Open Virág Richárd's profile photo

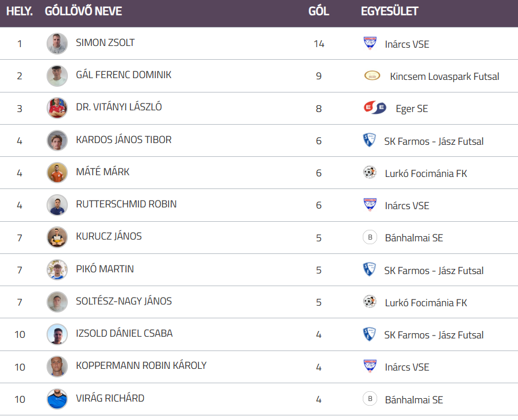(x=57, y=399)
